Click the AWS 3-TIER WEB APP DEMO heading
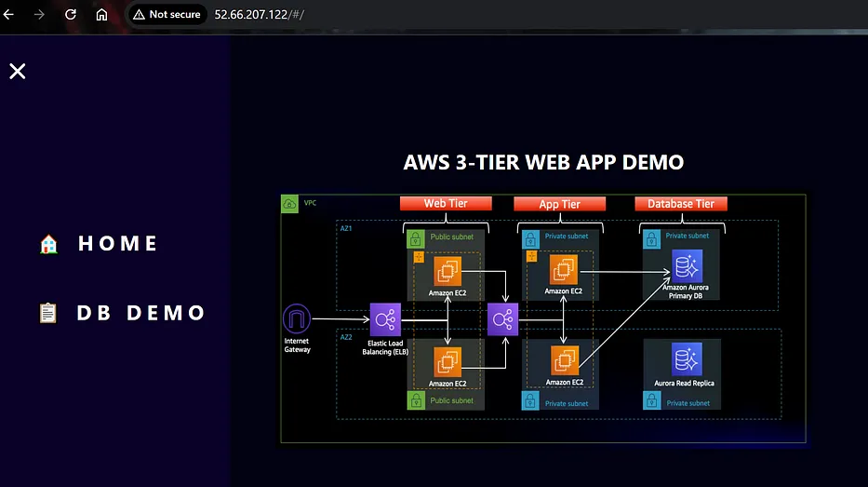The image size is (868, 487). pos(543,162)
